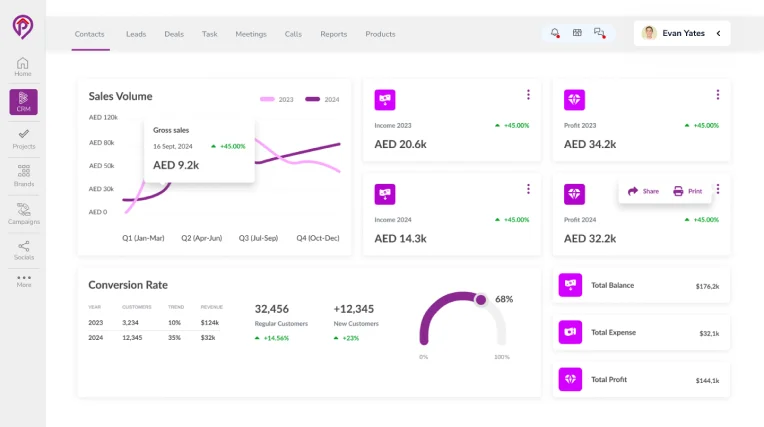764x427 pixels.
Task: Open the notifications bell icon
Action: [555, 33]
